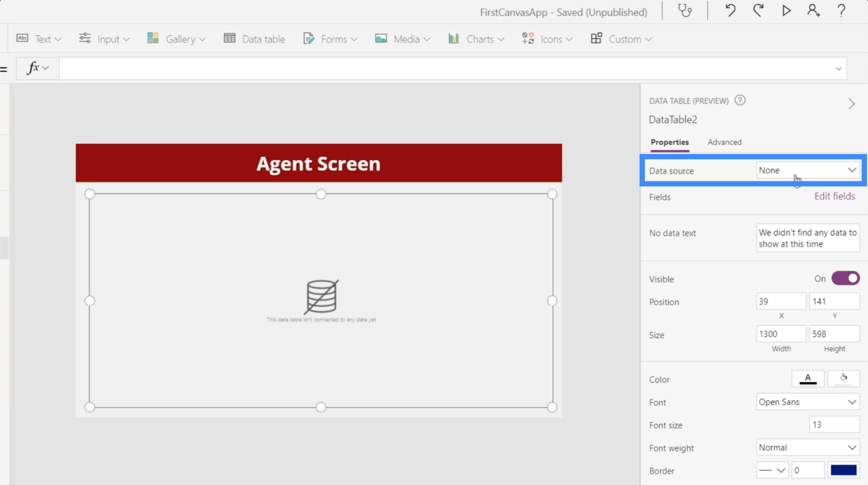This screenshot has width=868, height=485.
Task: Open the border color swatch
Action: point(843,470)
